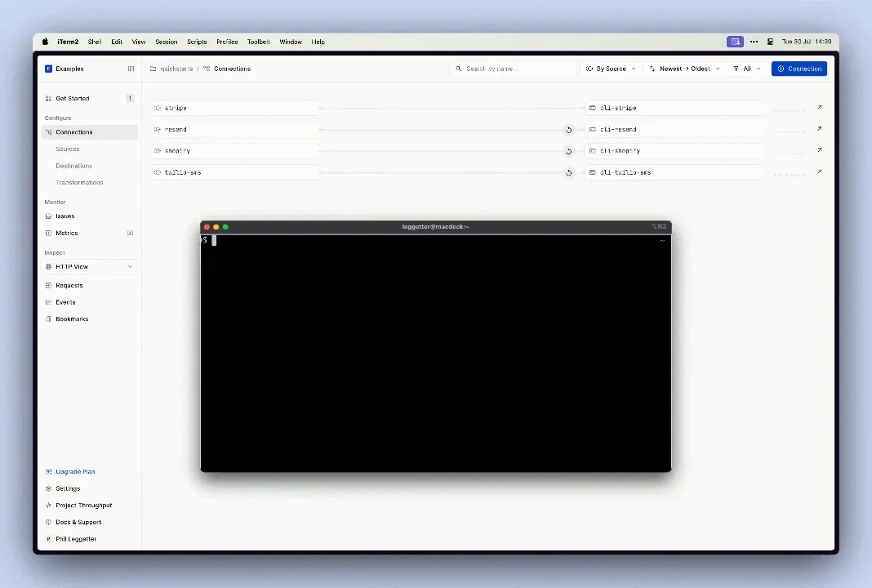Open the Newest → Oldest sort dropdown

coord(684,69)
